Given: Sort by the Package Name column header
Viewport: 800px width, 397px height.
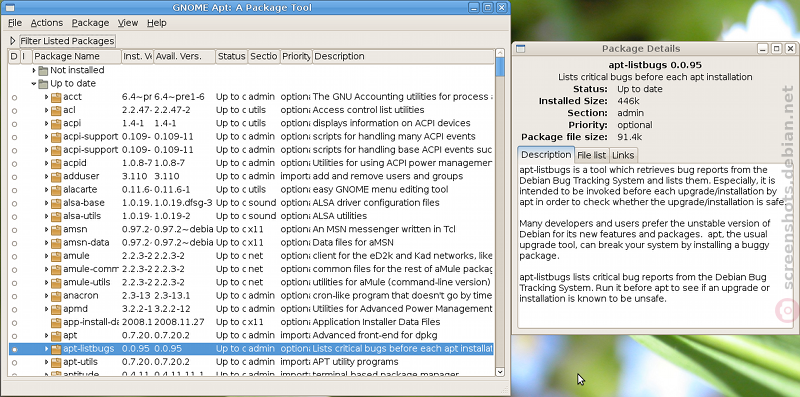Looking at the screenshot, I should click(x=77, y=56).
